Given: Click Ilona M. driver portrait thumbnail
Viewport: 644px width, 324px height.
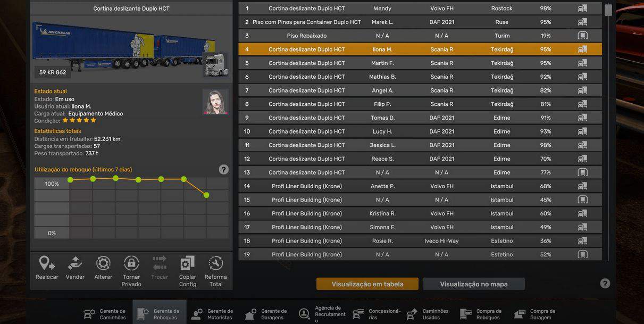Looking at the screenshot, I should pyautogui.click(x=215, y=102).
